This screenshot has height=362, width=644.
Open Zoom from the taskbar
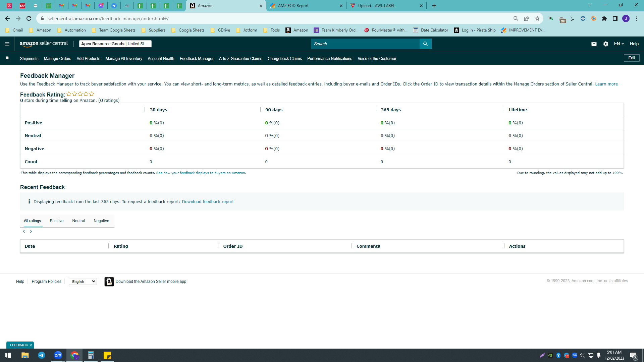58,355
